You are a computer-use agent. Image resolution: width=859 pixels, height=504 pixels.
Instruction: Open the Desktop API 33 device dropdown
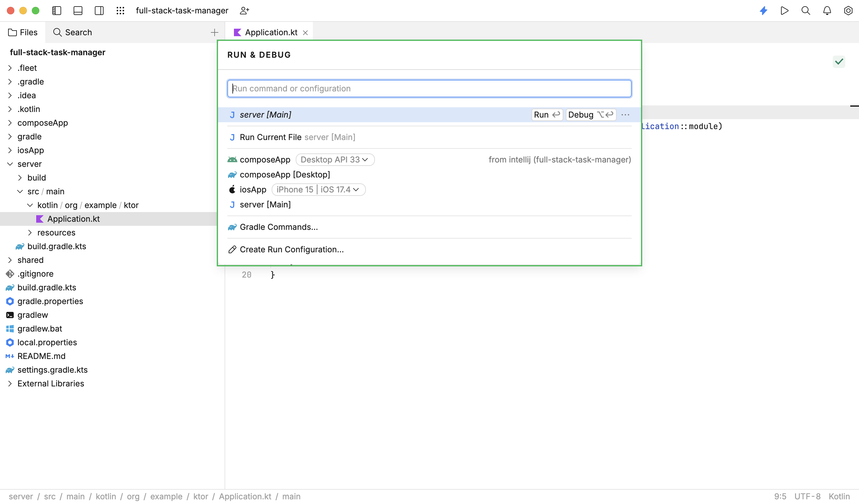(x=335, y=160)
